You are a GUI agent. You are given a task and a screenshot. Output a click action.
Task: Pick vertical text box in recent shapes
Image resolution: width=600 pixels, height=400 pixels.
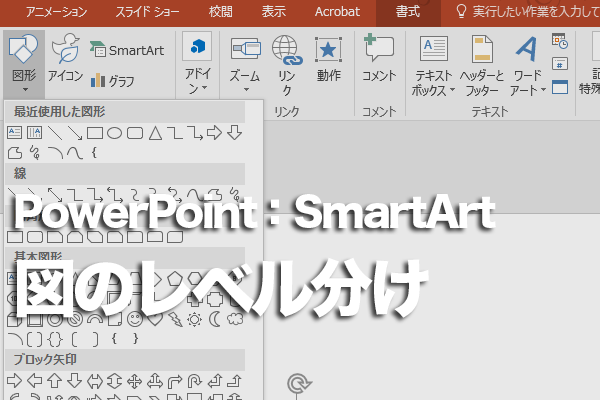coord(34,133)
